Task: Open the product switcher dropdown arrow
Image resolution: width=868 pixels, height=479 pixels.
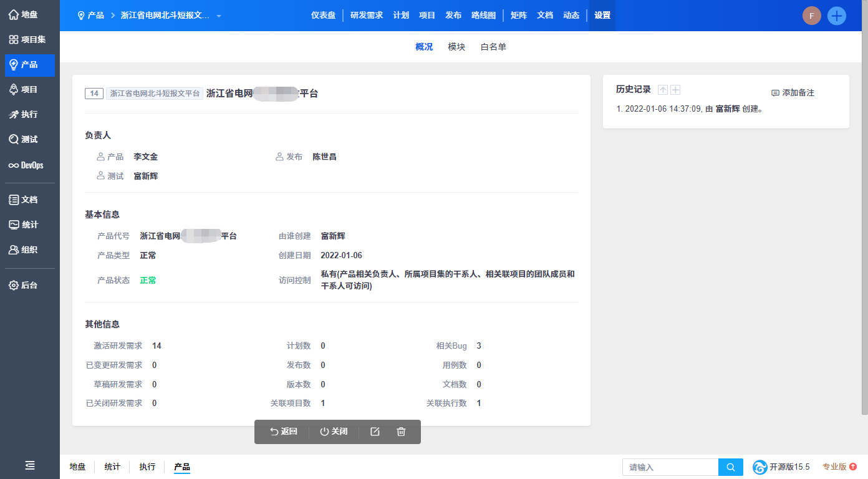Action: (x=219, y=16)
